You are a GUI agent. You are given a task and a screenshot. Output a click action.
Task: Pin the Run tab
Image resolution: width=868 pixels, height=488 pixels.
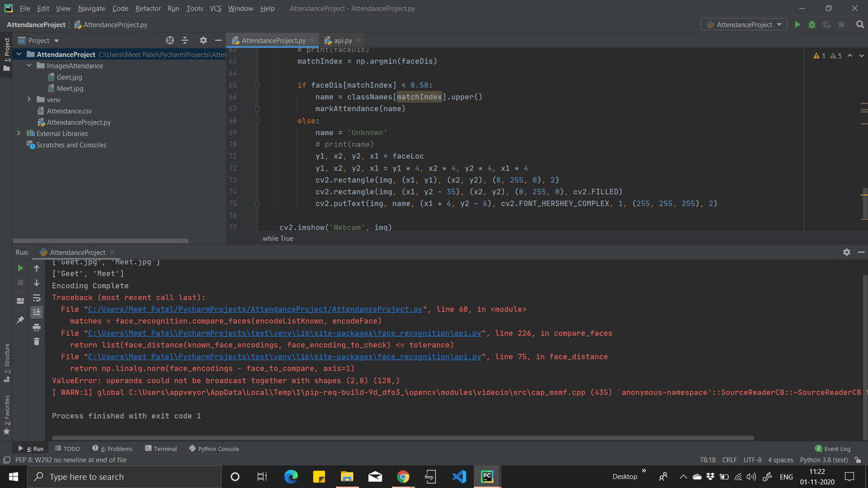20,320
